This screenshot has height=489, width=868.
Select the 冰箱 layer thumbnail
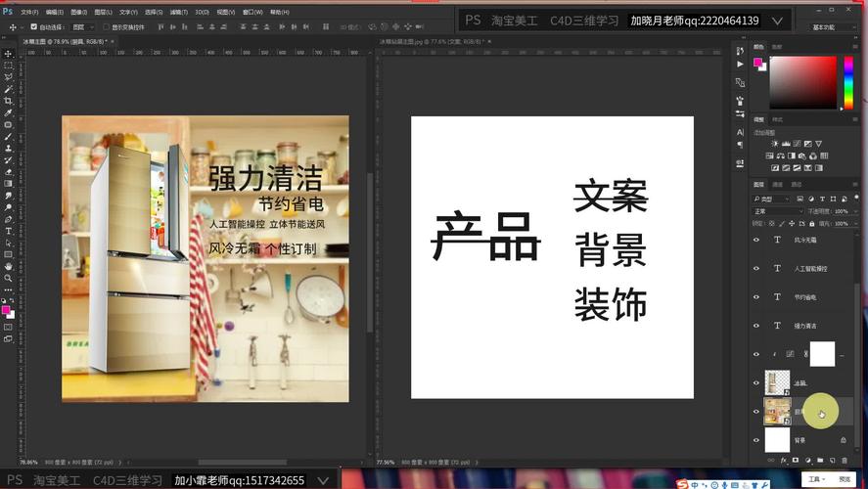tap(777, 382)
